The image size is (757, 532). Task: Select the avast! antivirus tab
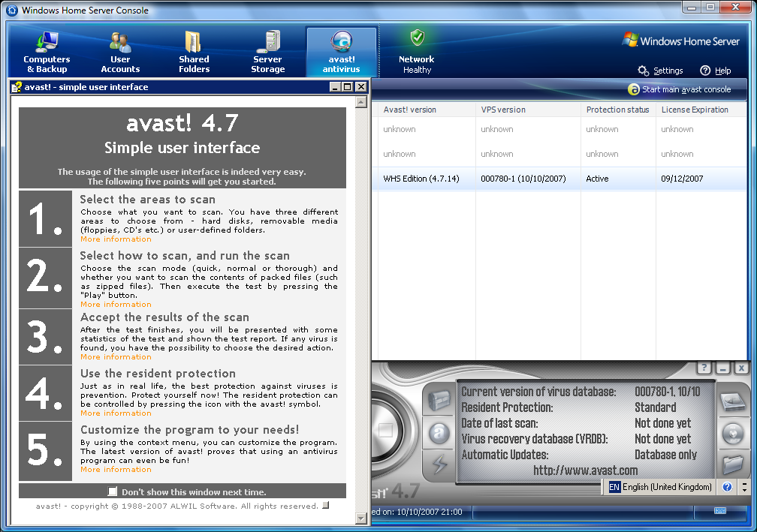pyautogui.click(x=341, y=52)
